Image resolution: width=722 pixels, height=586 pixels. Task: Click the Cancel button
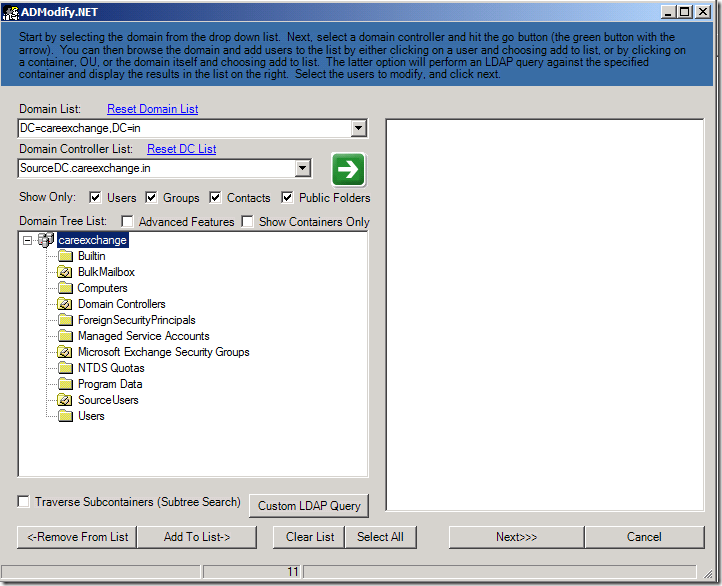coord(644,537)
